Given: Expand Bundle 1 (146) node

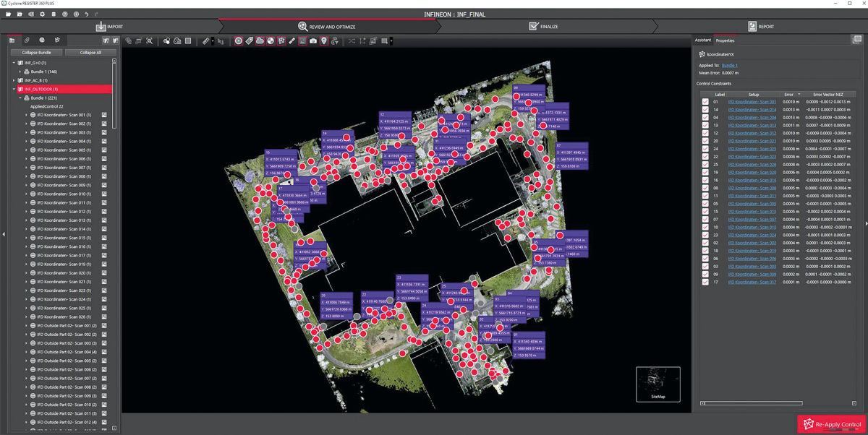Looking at the screenshot, I should (20, 72).
